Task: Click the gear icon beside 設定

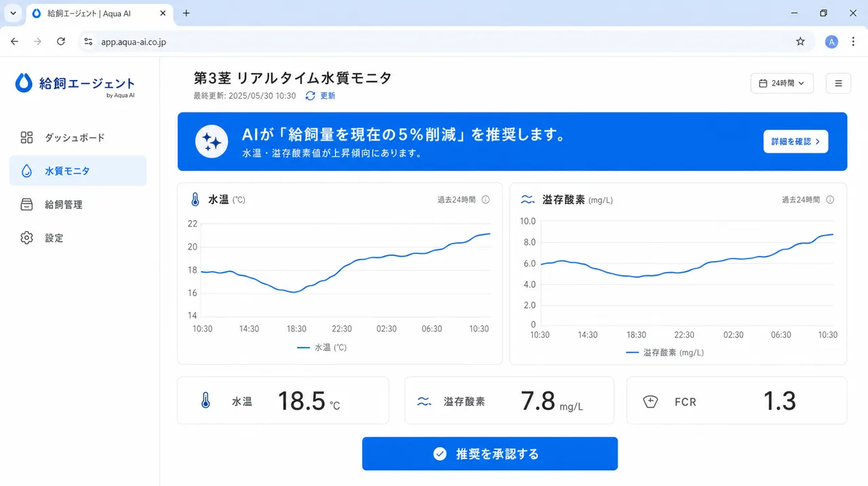Action: tap(26, 238)
